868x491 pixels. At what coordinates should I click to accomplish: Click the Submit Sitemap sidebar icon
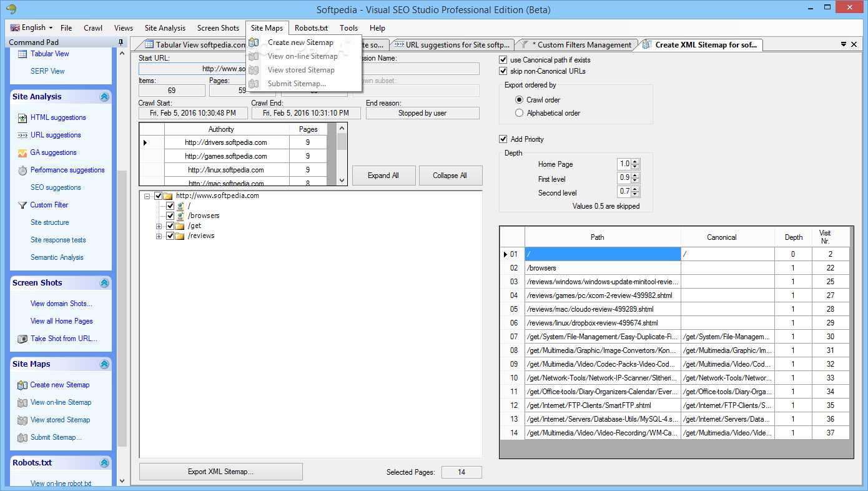pyautogui.click(x=22, y=437)
